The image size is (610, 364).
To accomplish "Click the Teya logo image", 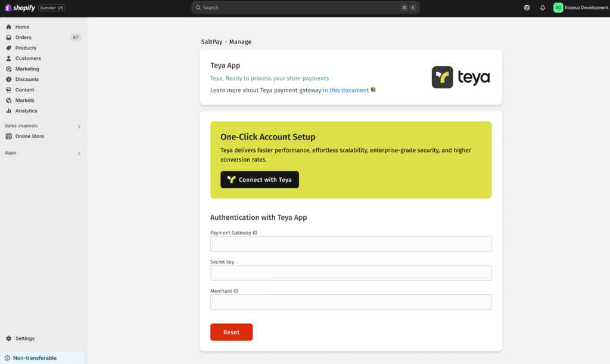I will (460, 77).
